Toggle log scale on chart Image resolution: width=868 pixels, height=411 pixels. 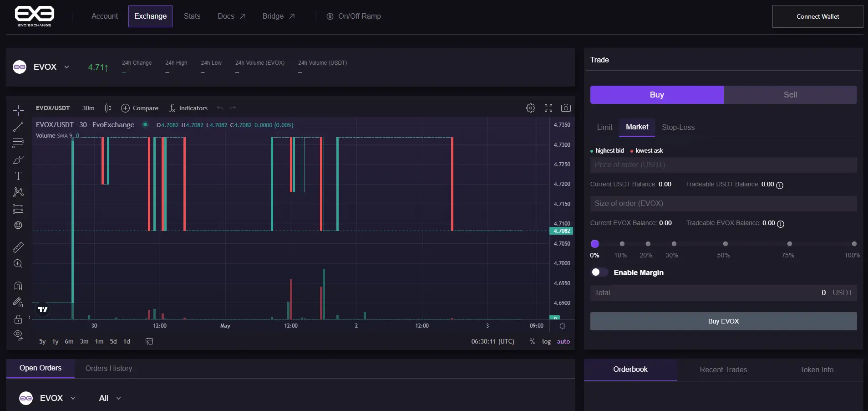[x=546, y=341]
